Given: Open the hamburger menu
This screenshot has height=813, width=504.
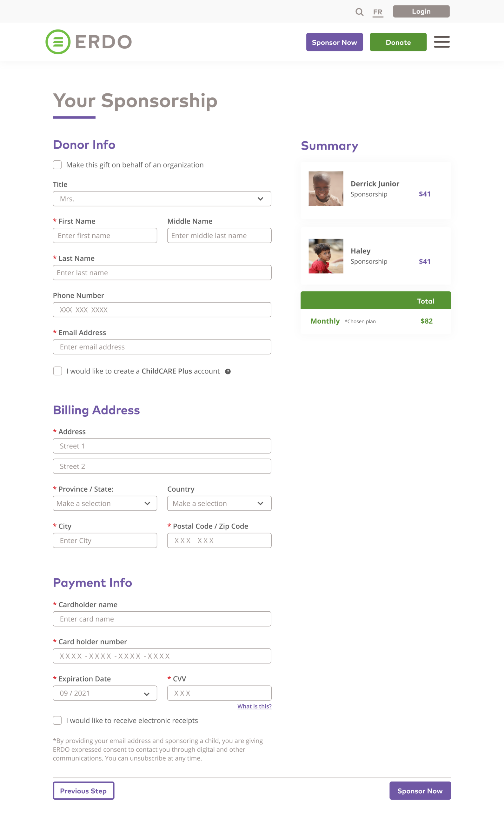Looking at the screenshot, I should [x=441, y=42].
